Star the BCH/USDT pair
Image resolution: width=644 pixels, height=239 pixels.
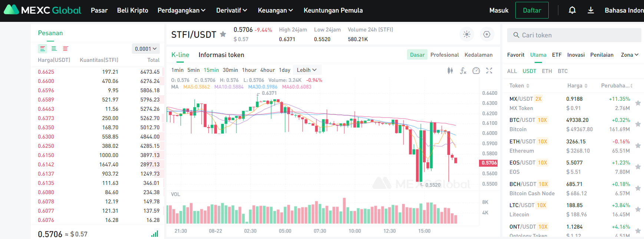coord(638,188)
